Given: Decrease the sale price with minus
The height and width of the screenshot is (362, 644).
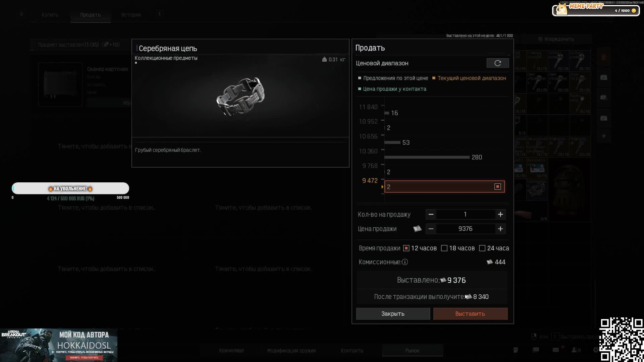Looking at the screenshot, I should click(431, 229).
